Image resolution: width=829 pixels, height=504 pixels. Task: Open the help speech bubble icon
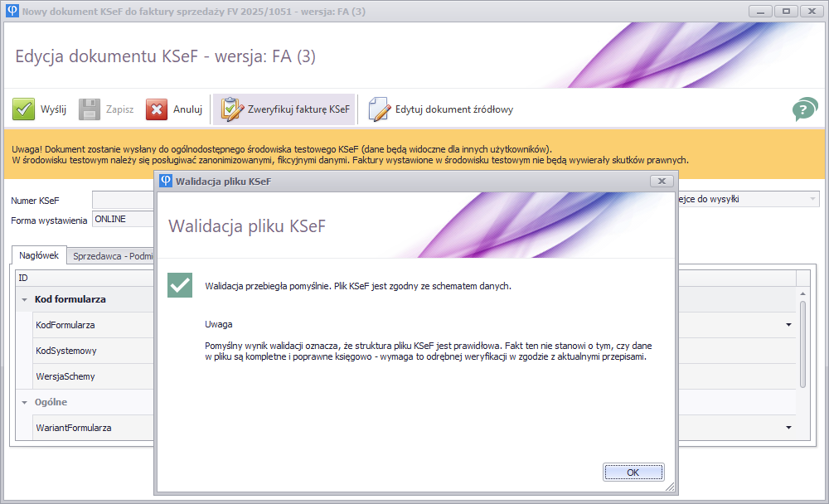[805, 109]
